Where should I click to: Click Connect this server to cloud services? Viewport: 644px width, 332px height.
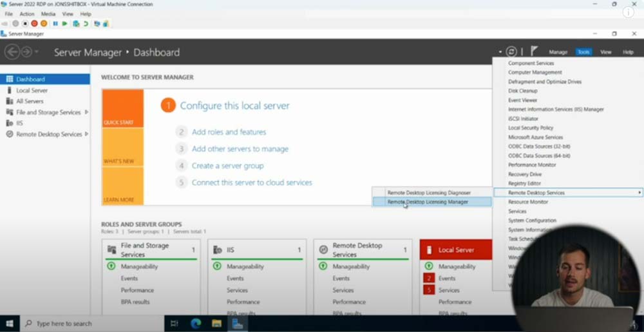point(252,182)
